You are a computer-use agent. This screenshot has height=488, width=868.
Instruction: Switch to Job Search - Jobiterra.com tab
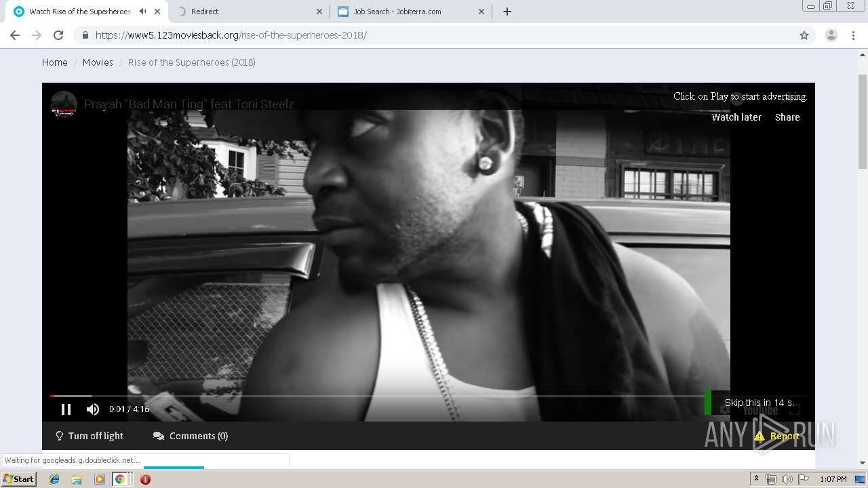pyautogui.click(x=411, y=12)
